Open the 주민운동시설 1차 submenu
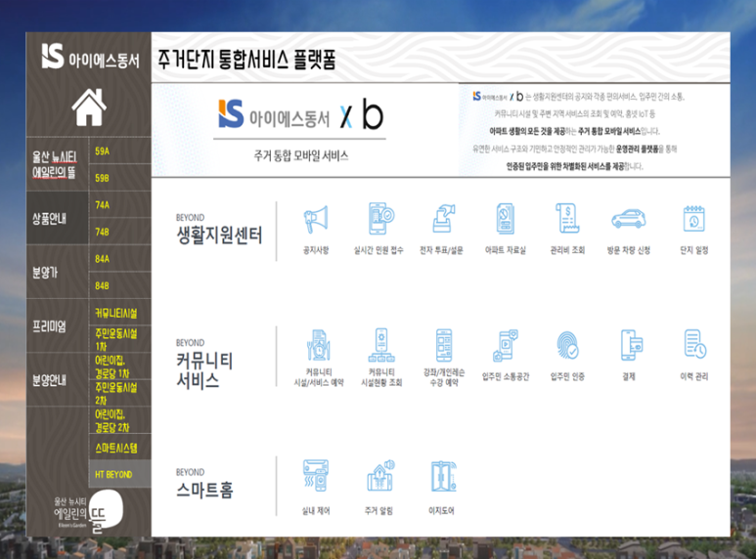 point(119,340)
